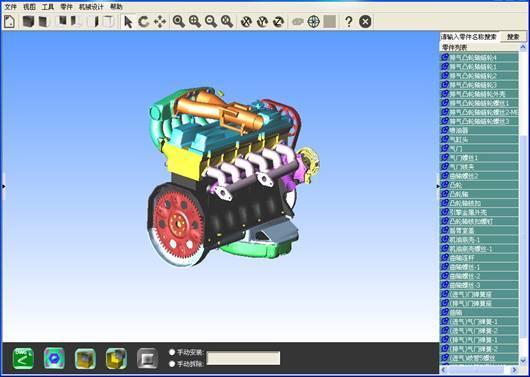The height and width of the screenshot is (377, 530).
Task: Select part 气缸头 in list
Action: click(x=479, y=139)
